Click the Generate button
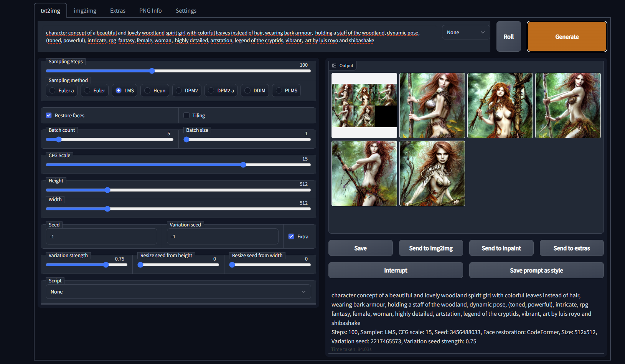625x364 pixels. click(x=567, y=36)
